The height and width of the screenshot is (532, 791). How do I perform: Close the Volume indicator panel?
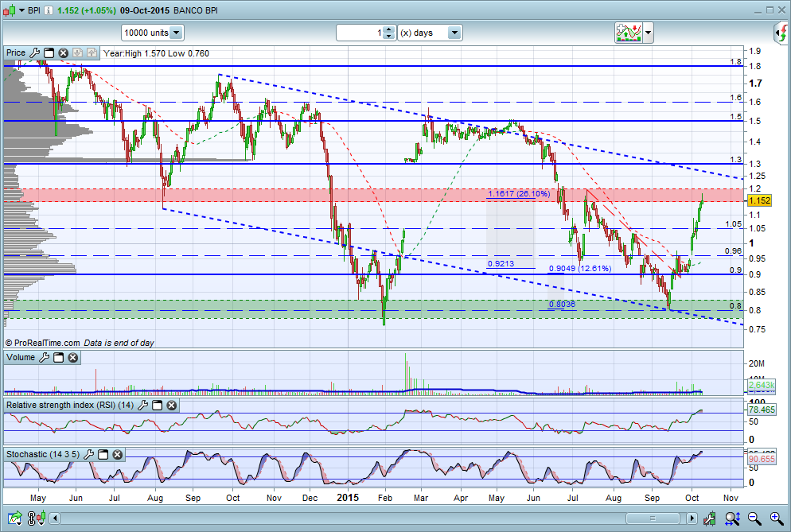click(x=72, y=358)
